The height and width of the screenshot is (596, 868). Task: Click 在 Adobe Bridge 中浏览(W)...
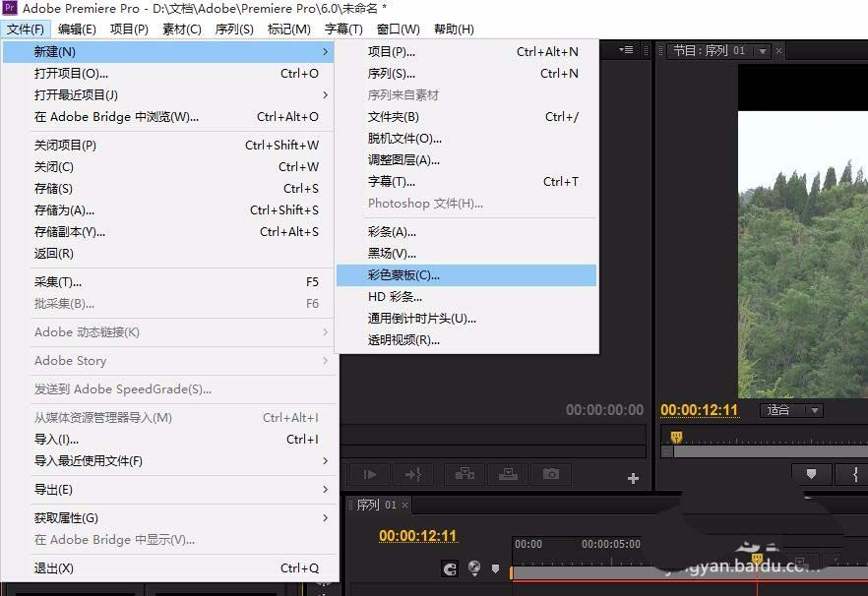(168, 117)
